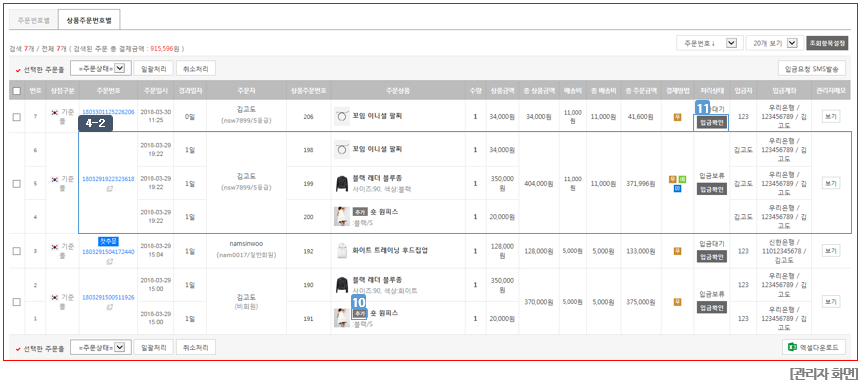
Task: Click Korean flag icon in order 1803291922323618 row
Action: [54, 179]
